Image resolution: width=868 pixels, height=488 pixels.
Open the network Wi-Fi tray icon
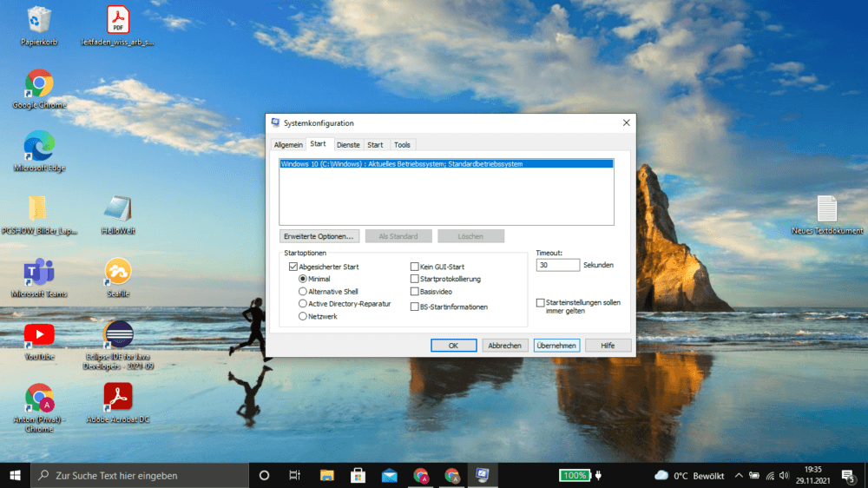770,475
